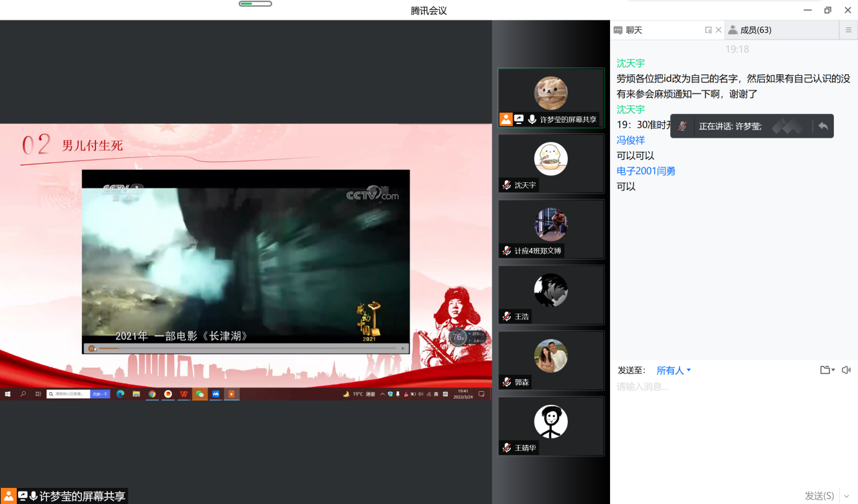Open the 所有人 recipient dropdown
The width and height of the screenshot is (858, 504).
tap(673, 371)
